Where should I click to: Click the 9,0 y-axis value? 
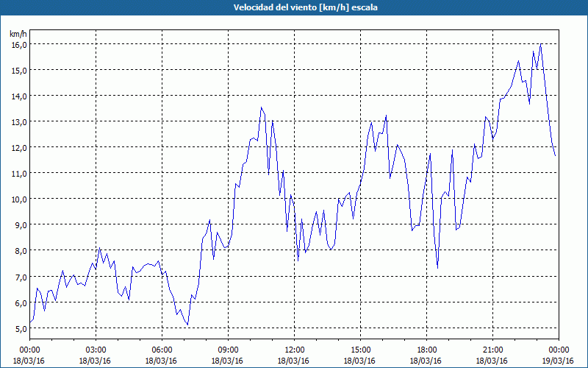tap(21, 225)
